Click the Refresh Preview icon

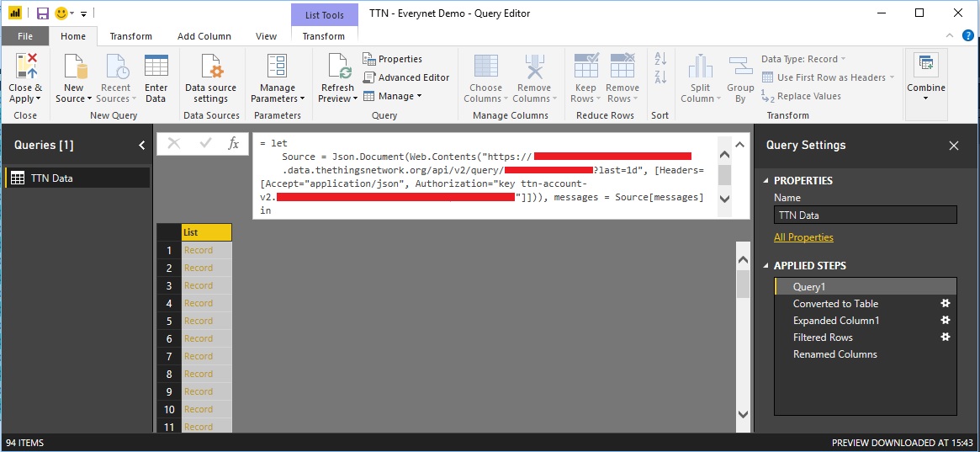click(337, 66)
